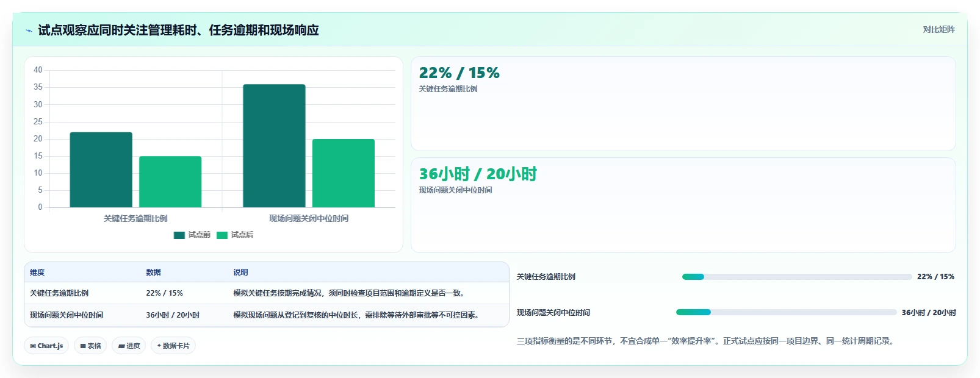Click the 36小时 / 20小时 data card
This screenshot has height=378, width=980.
pos(683,205)
